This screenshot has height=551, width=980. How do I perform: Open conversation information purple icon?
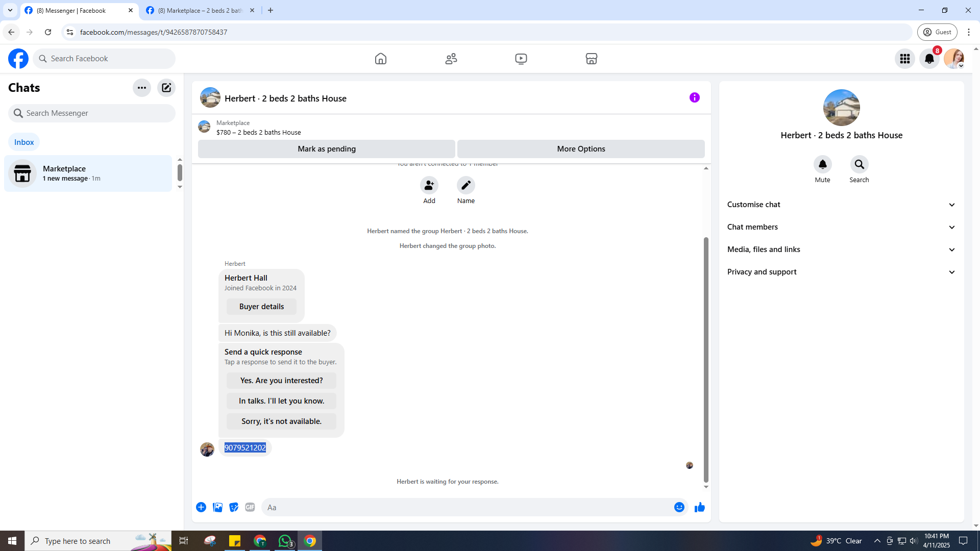pyautogui.click(x=695, y=97)
